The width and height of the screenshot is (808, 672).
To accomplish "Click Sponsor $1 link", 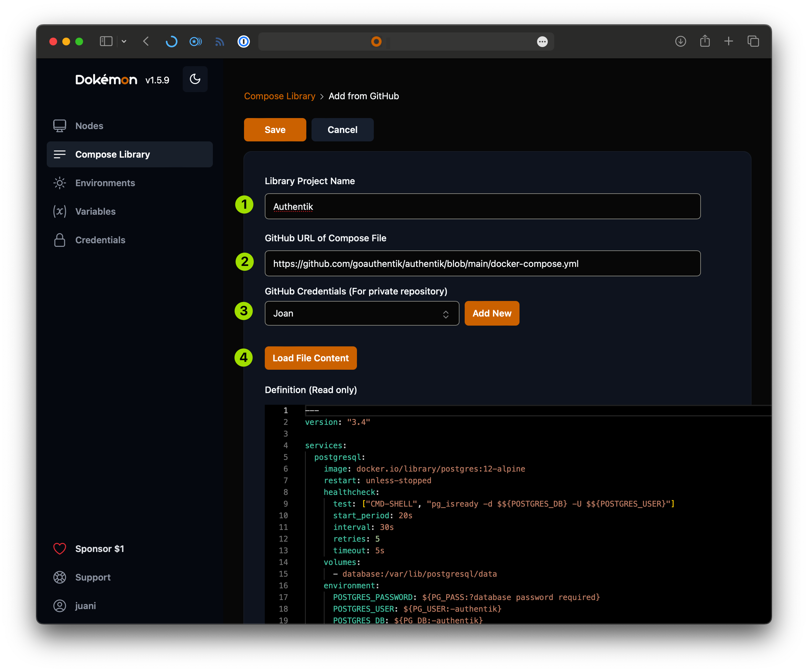I will point(130,548).
